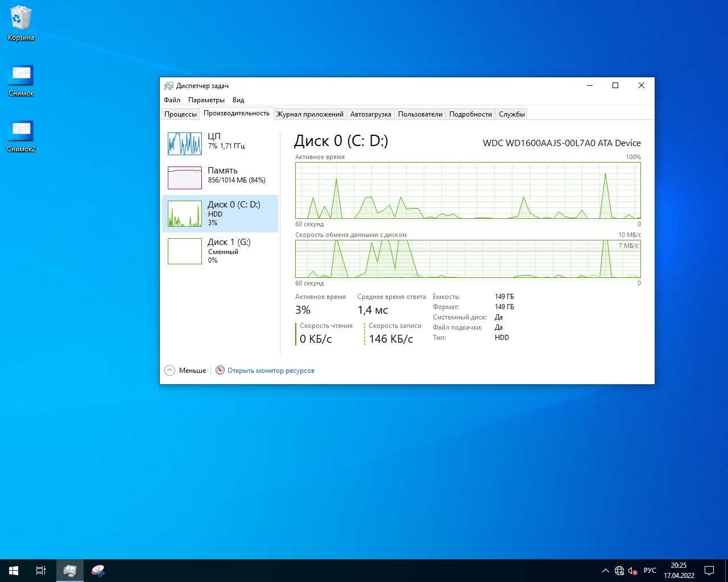Switch to the Журнал приложений tab
The width and height of the screenshot is (728, 582).
(x=310, y=114)
